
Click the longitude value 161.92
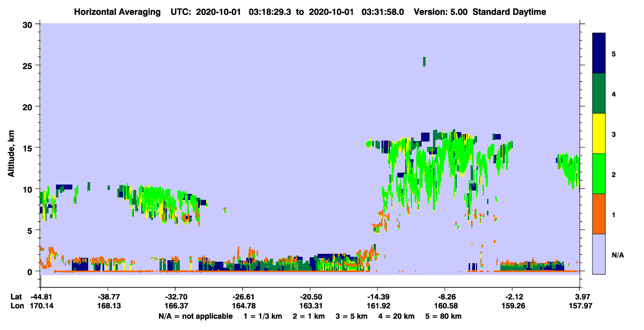pos(377,306)
